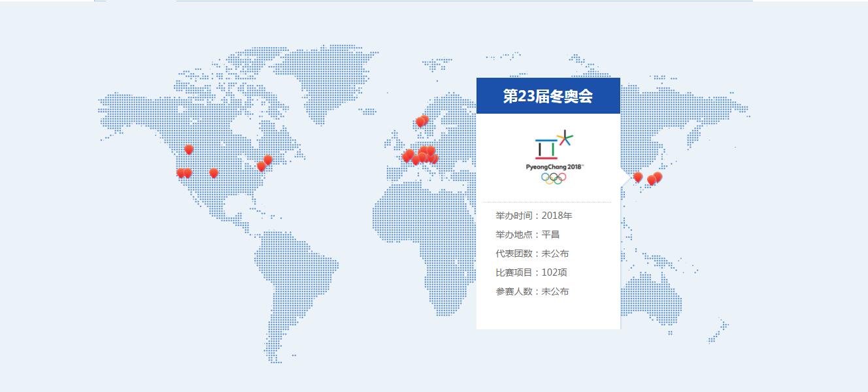This screenshot has height=392, width=868.
Task: Click the lone pin in the US mountain west
Action: coord(214,172)
